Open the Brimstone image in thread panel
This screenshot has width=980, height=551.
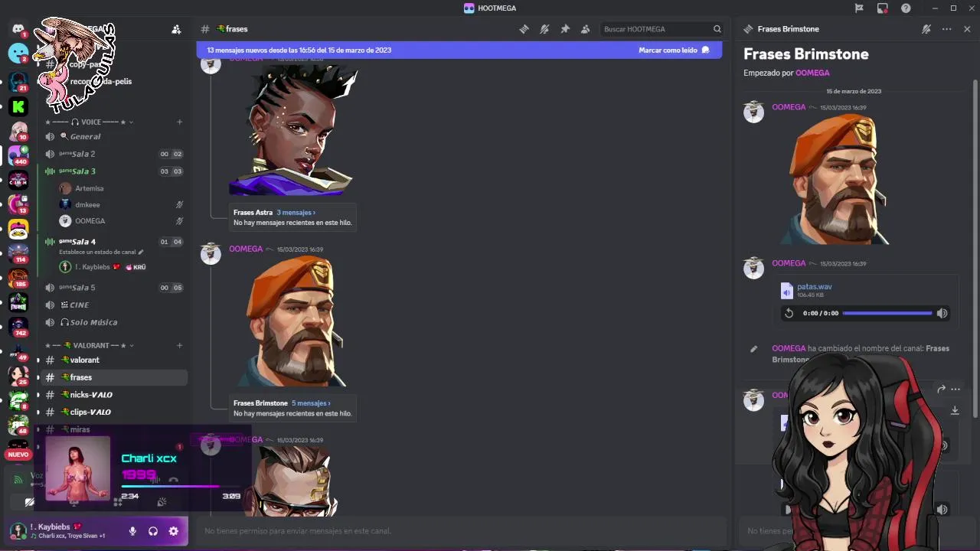[x=837, y=179]
